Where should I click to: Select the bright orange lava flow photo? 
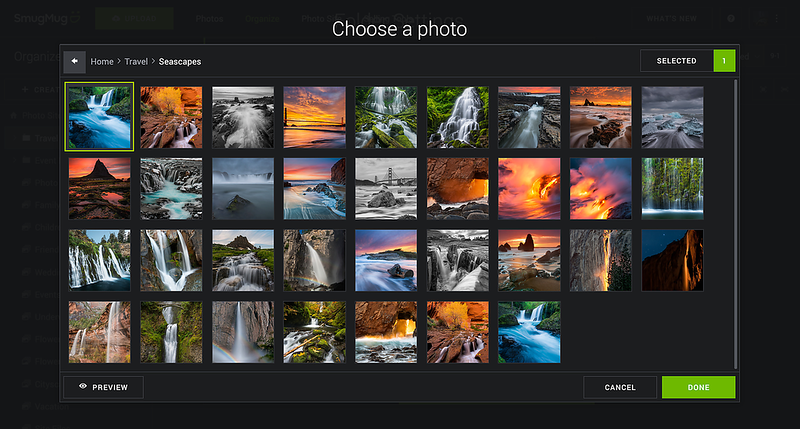coord(529,189)
